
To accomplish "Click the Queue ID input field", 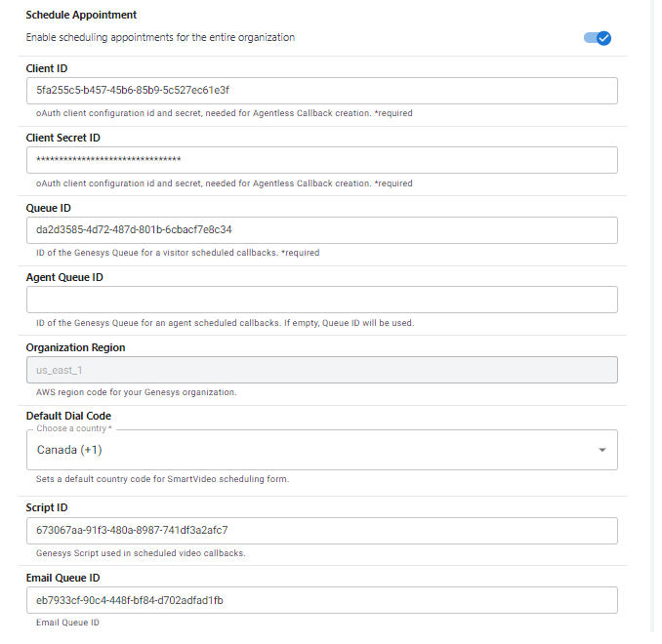I will pos(321,230).
